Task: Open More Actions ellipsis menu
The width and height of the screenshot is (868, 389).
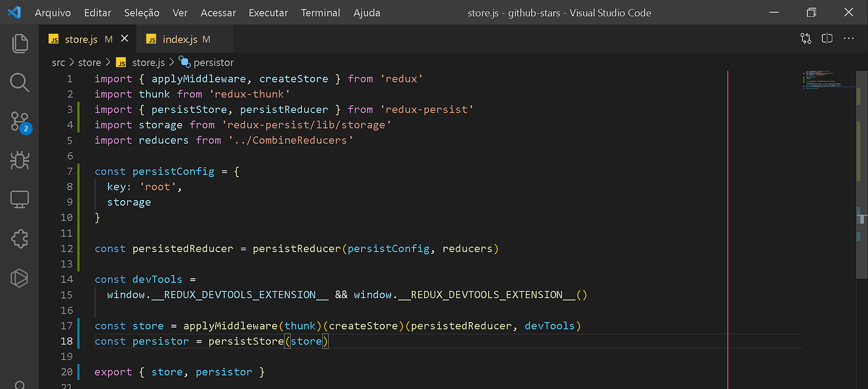Action: pos(849,38)
